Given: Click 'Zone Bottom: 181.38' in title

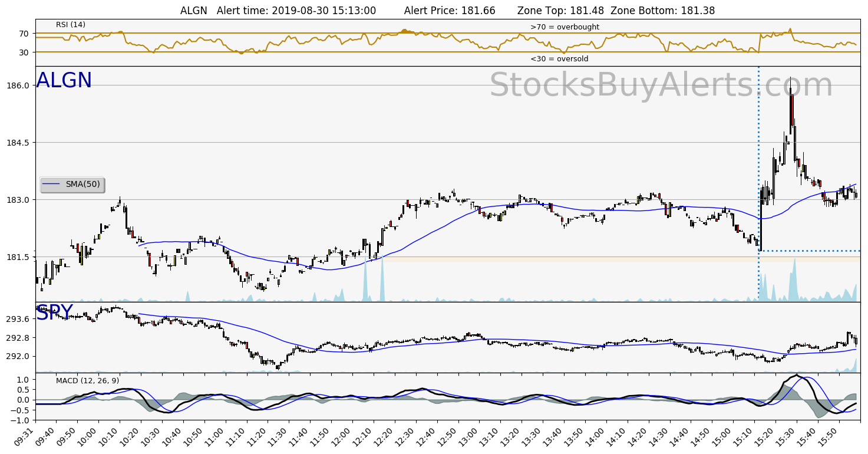Looking at the screenshot, I should (663, 11).
